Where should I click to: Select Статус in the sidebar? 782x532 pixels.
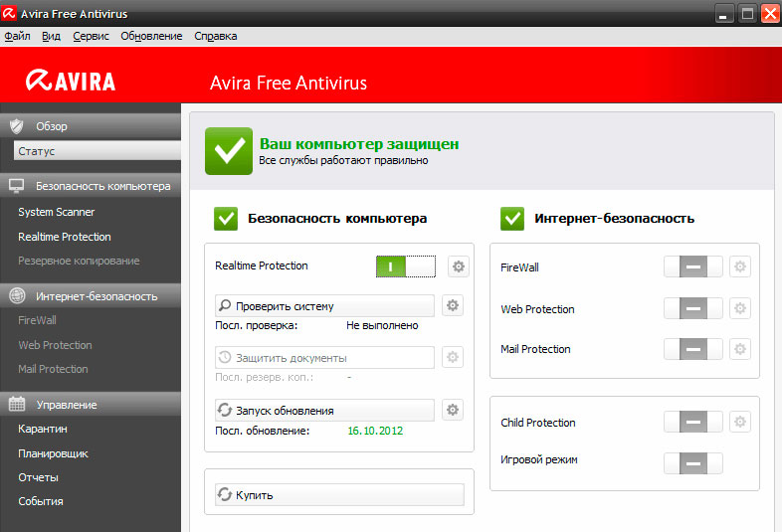tap(98, 150)
